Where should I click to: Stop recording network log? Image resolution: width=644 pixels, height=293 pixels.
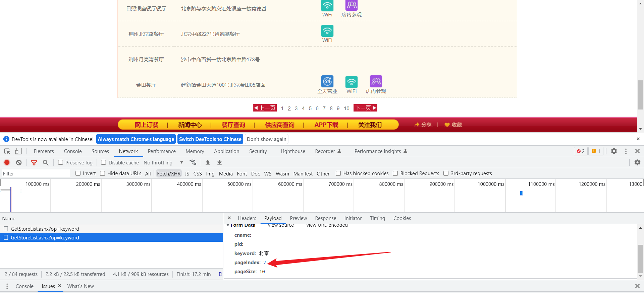pyautogui.click(x=7, y=162)
